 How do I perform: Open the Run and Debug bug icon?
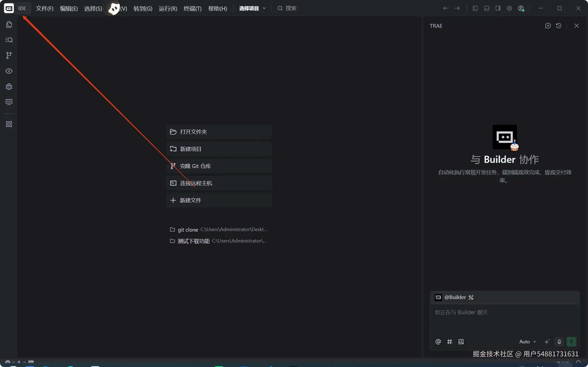[9, 86]
